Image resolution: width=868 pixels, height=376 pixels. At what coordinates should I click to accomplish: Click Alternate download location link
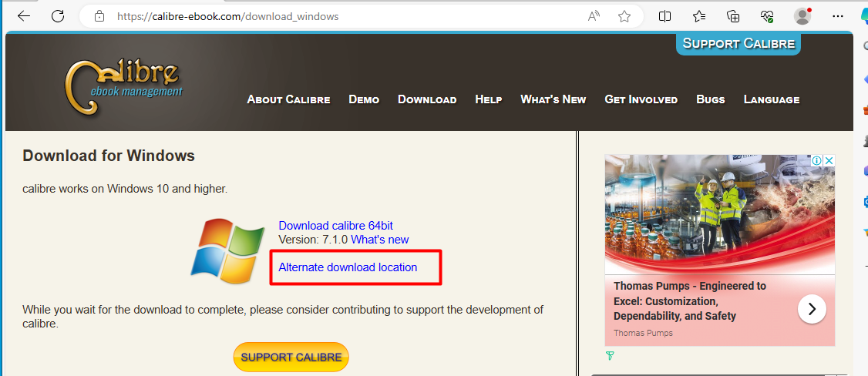point(348,267)
